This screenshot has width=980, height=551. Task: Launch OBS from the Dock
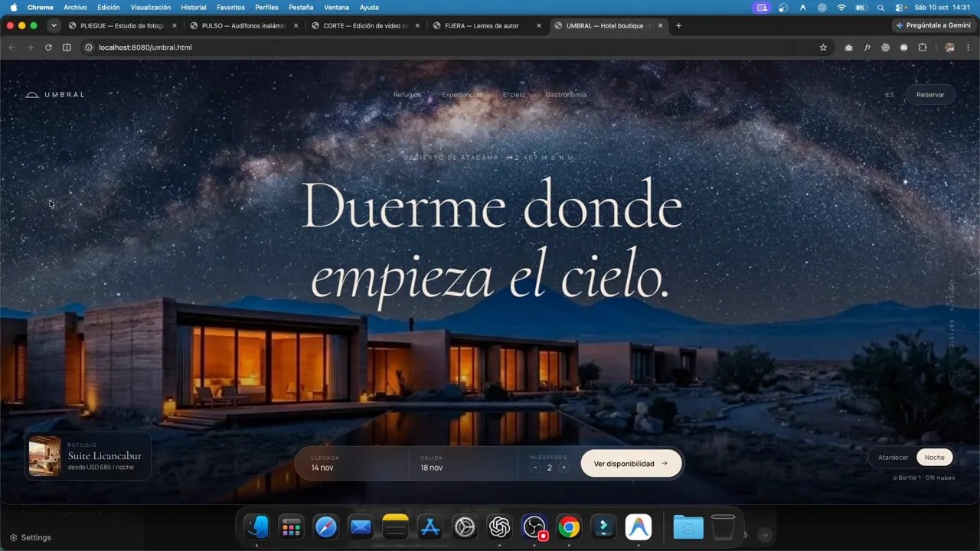[534, 527]
